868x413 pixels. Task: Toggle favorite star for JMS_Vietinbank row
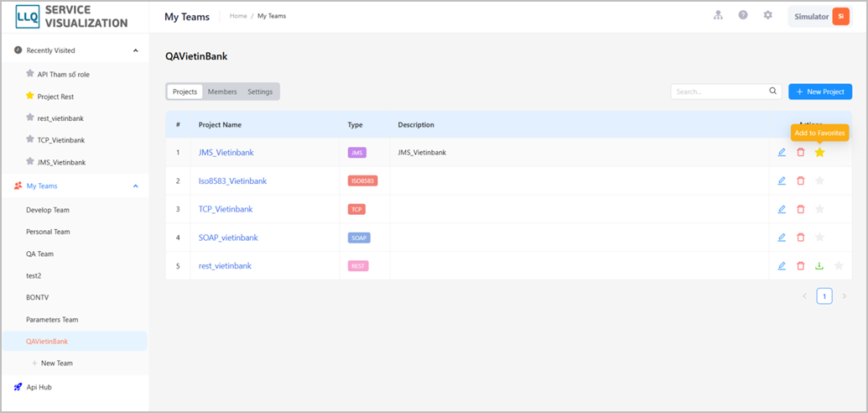click(820, 153)
